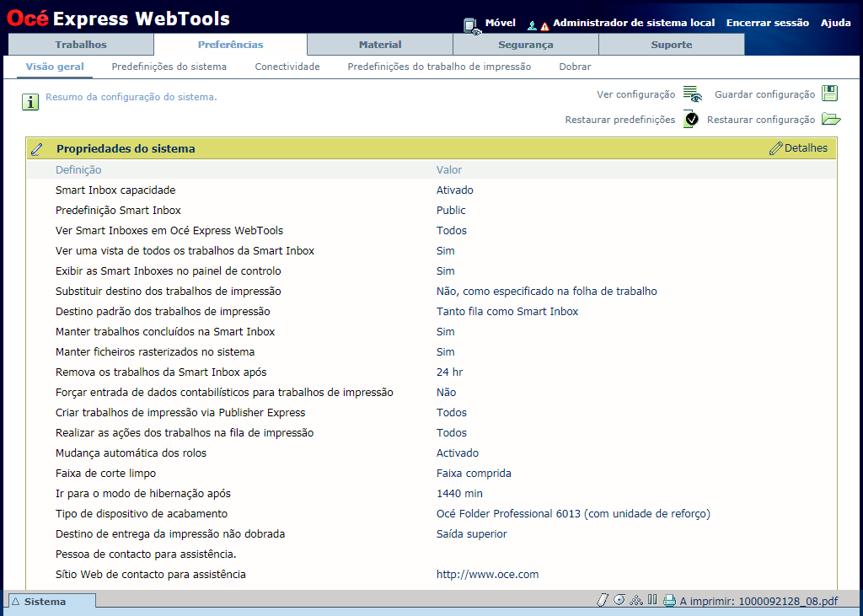Screen dimensions: 863x616
Task: Click the value Faixa comprida
Action: click(474, 474)
